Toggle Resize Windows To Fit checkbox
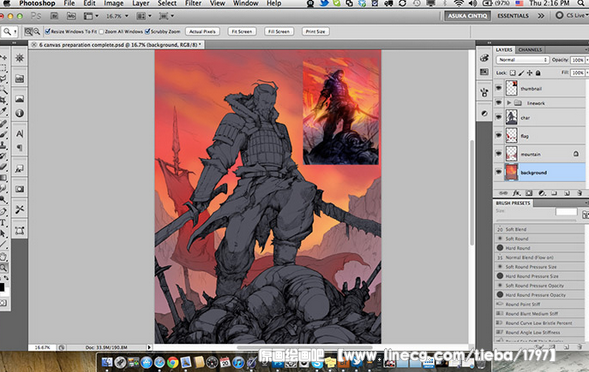Image resolution: width=589 pixels, height=372 pixels. (48, 32)
